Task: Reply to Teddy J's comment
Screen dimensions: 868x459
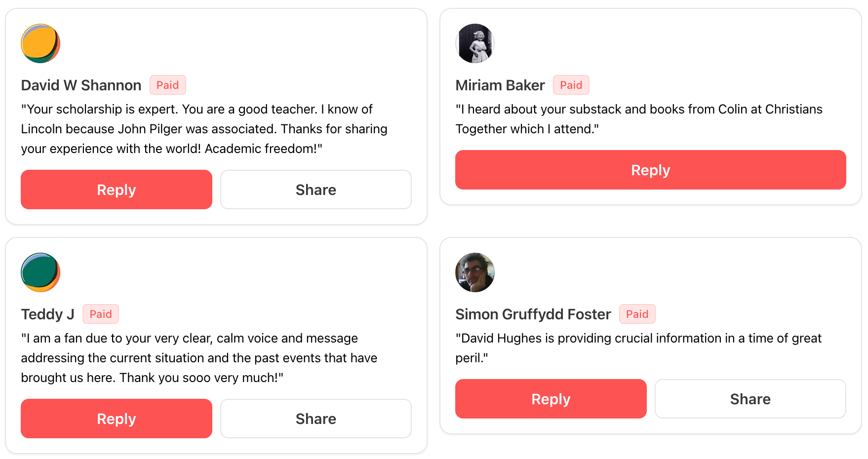Action: pyautogui.click(x=117, y=419)
